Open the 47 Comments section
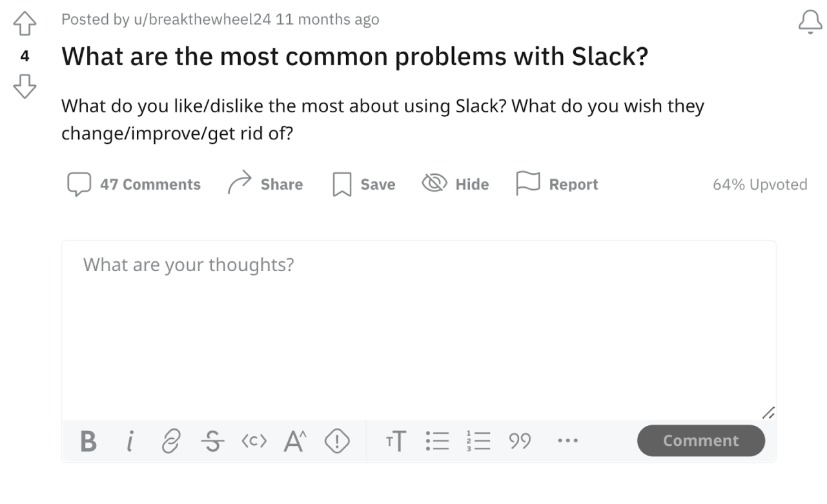The height and width of the screenshot is (504, 827). click(x=134, y=185)
